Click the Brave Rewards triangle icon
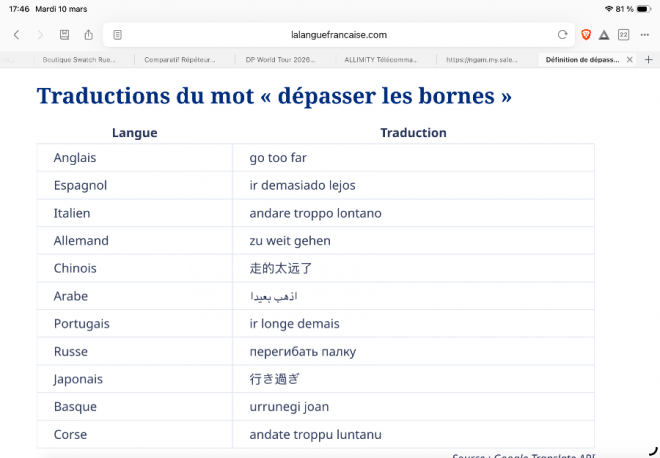The height and width of the screenshot is (458, 660). [604, 34]
